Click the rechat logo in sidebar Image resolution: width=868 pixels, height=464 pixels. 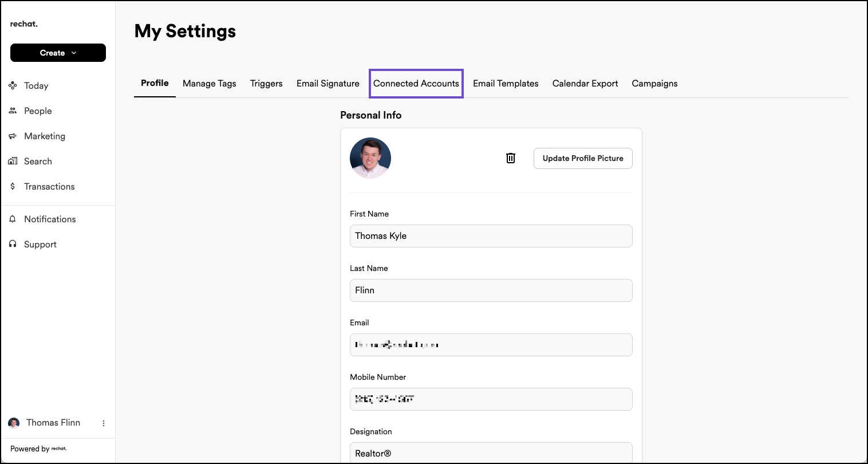[24, 24]
